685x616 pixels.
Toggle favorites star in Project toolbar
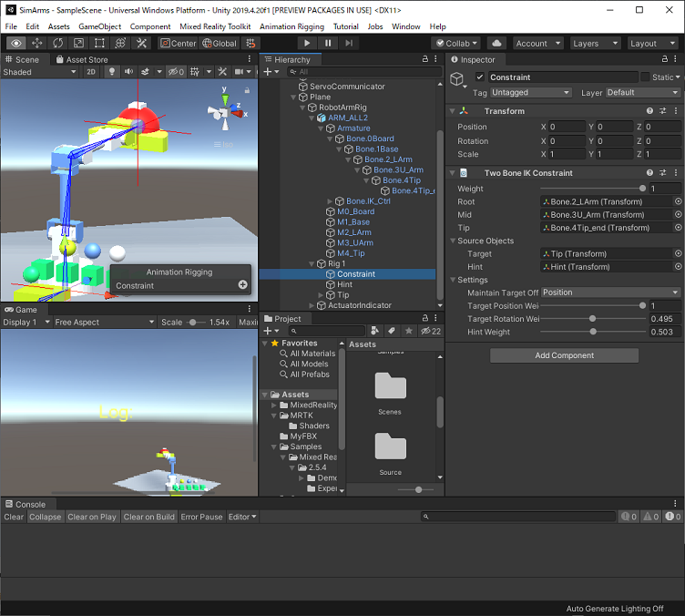[x=408, y=331]
